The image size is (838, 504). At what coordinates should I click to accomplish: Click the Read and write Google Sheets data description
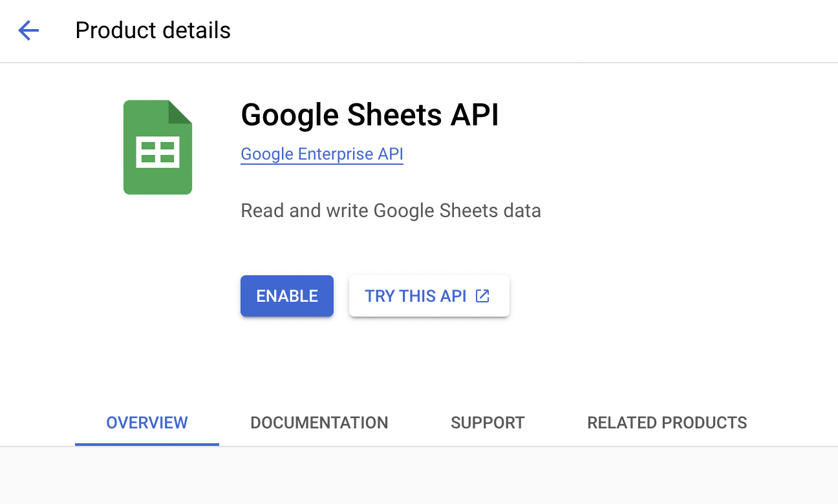(x=391, y=211)
